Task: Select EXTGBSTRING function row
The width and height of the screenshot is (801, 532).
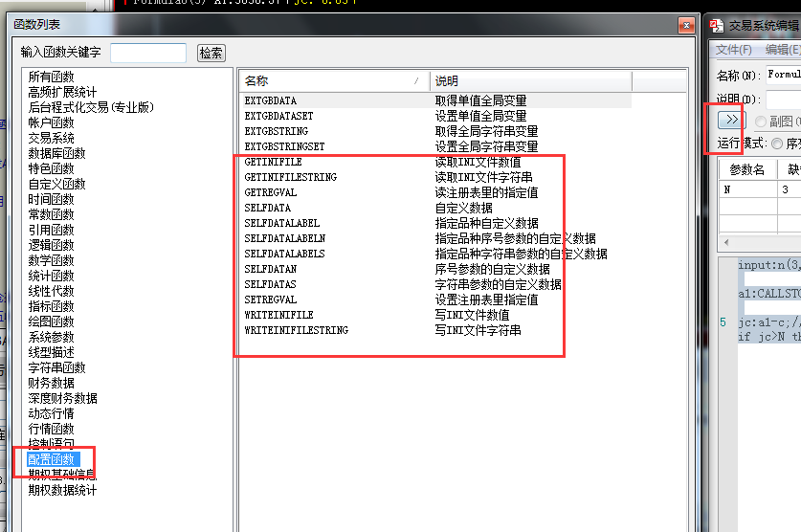Action: [x=435, y=131]
